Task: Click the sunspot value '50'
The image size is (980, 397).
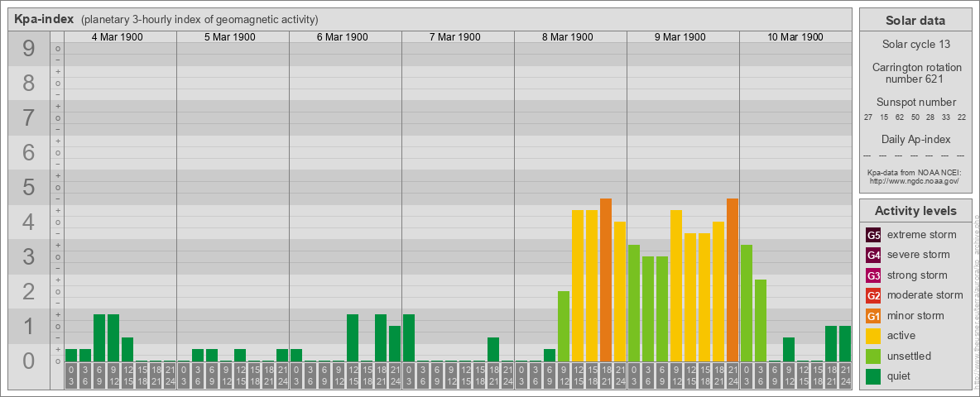Action: [915, 117]
